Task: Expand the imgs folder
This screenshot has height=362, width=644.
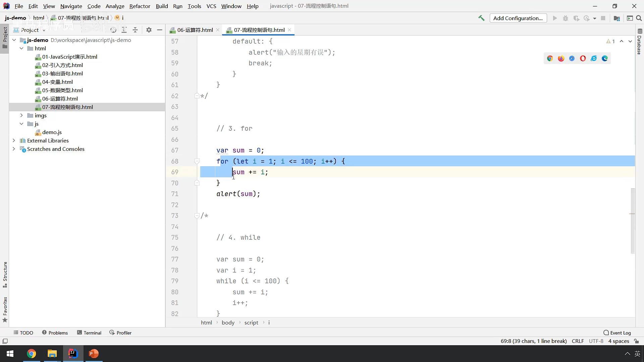Action: point(21,115)
